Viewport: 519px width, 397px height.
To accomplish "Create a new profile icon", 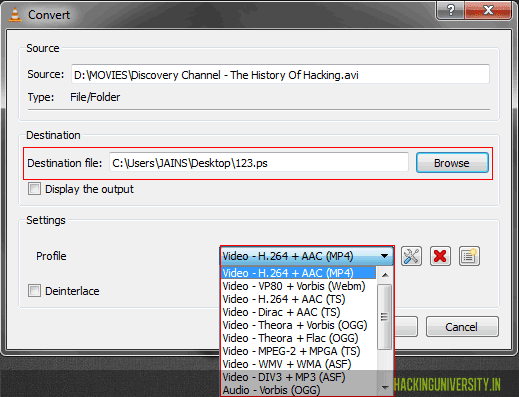I will [x=469, y=256].
